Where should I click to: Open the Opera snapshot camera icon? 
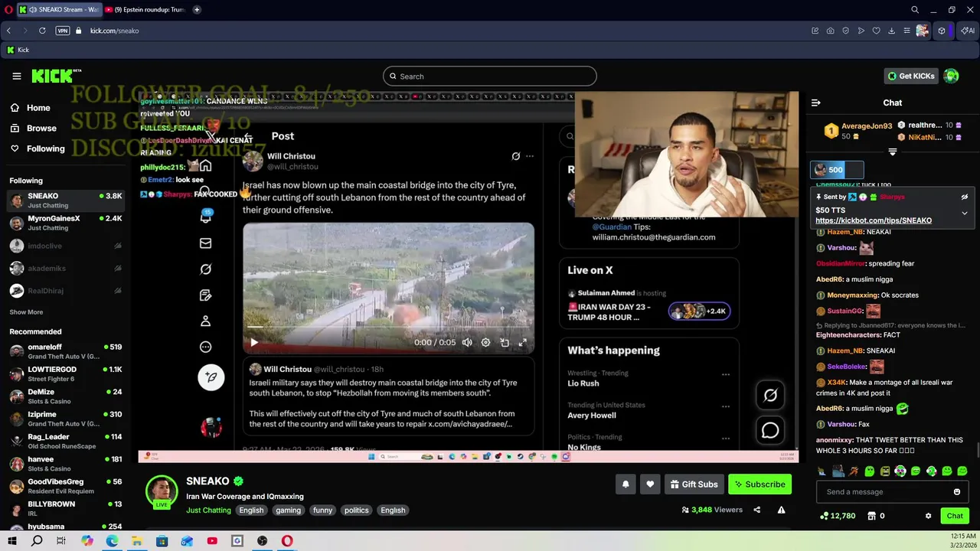tap(831, 31)
